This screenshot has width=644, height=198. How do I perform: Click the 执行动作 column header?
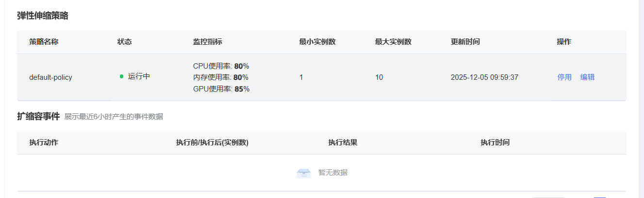pyautogui.click(x=44, y=143)
